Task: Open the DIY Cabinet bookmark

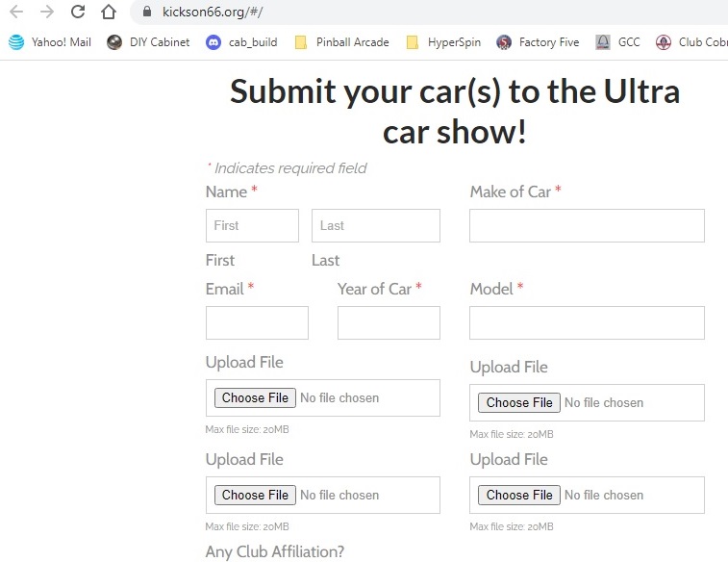Action: [148, 42]
